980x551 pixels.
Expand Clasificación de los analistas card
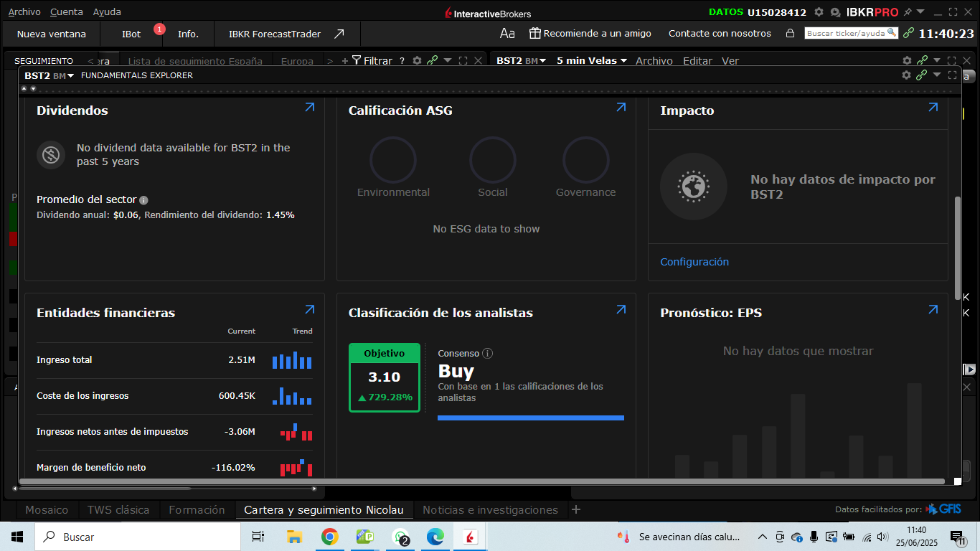click(x=621, y=310)
